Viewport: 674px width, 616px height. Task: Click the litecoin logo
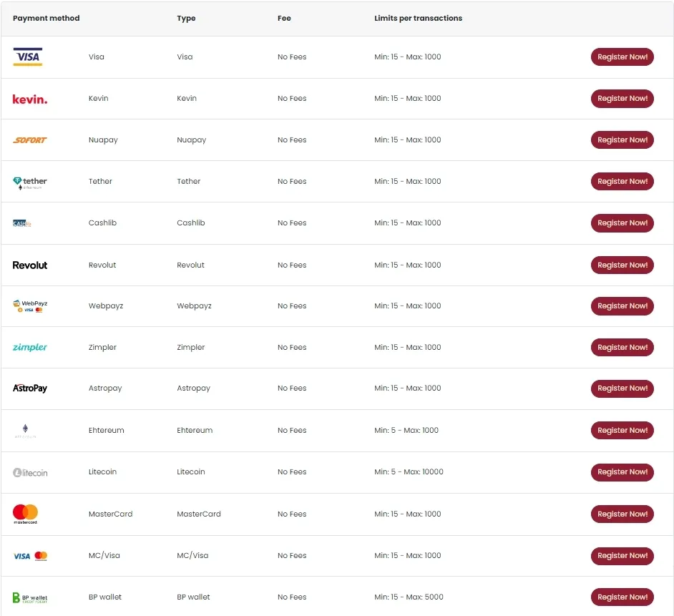point(29,472)
